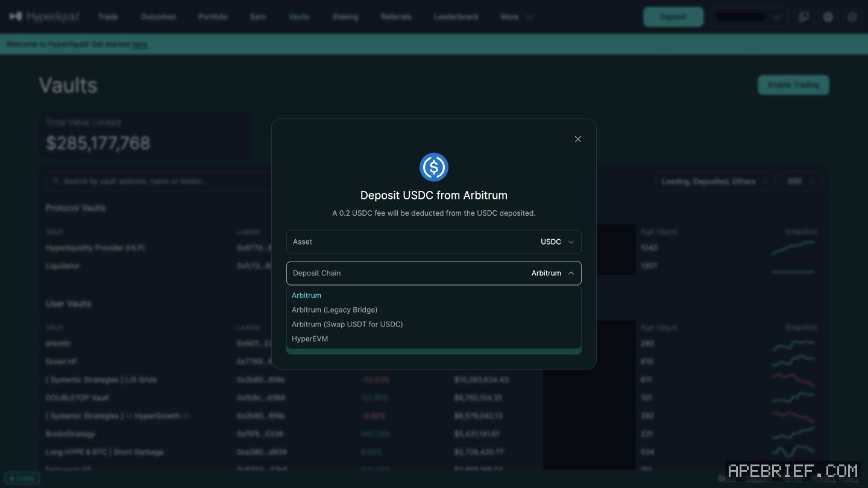Click Total Value Locked amount $285,177,768
Image resolution: width=868 pixels, height=488 pixels.
pos(98,143)
